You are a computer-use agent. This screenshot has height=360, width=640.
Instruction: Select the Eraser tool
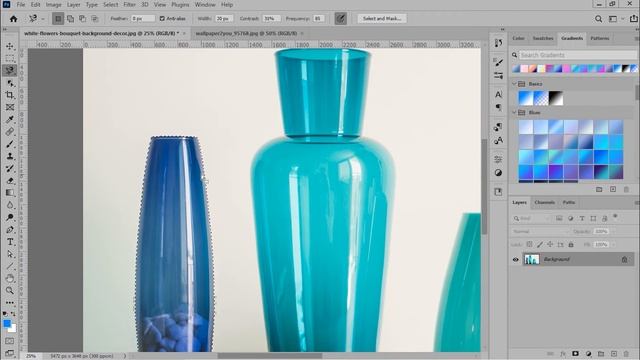coord(10,181)
